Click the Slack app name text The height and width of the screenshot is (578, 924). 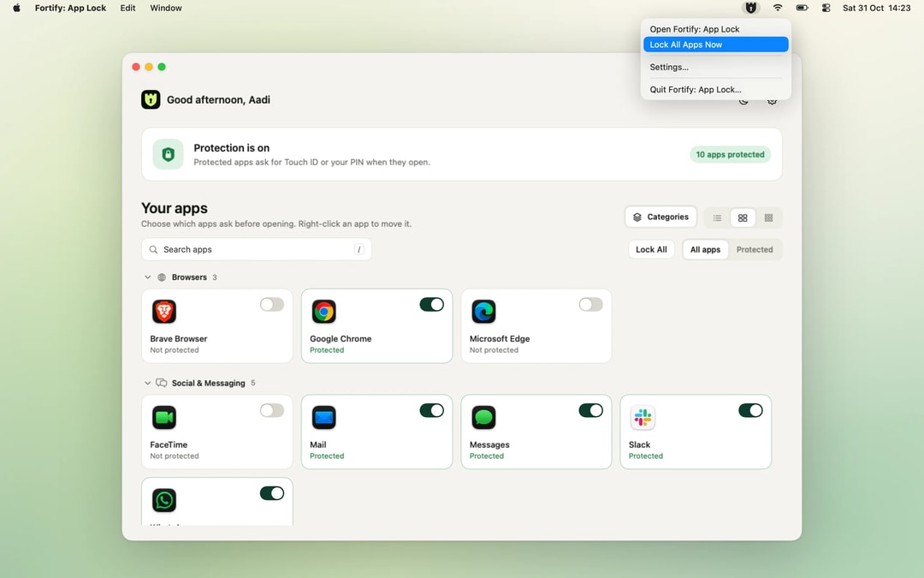(x=639, y=444)
